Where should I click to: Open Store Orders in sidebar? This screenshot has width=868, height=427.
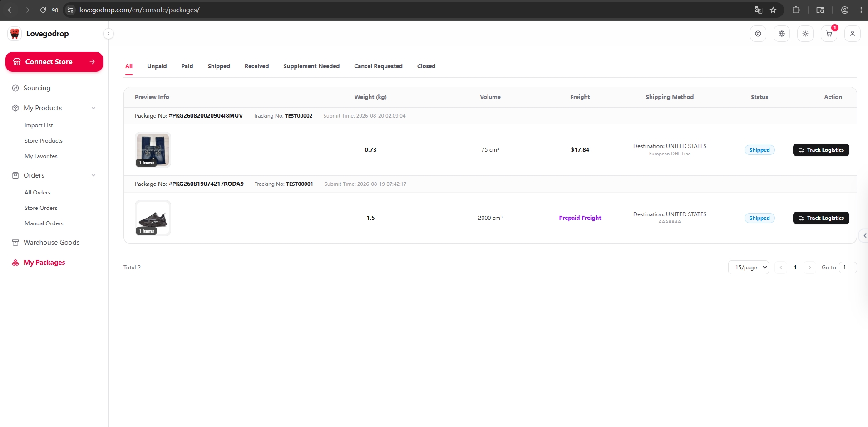[x=41, y=208]
